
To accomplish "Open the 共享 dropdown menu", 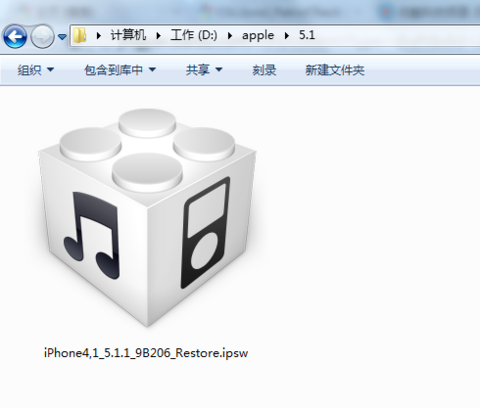I will click(x=204, y=70).
